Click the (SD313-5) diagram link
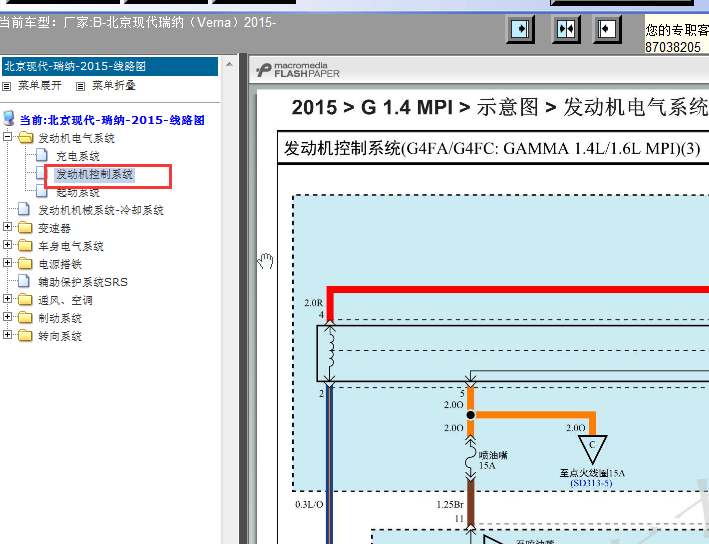709x544 pixels. [591, 483]
